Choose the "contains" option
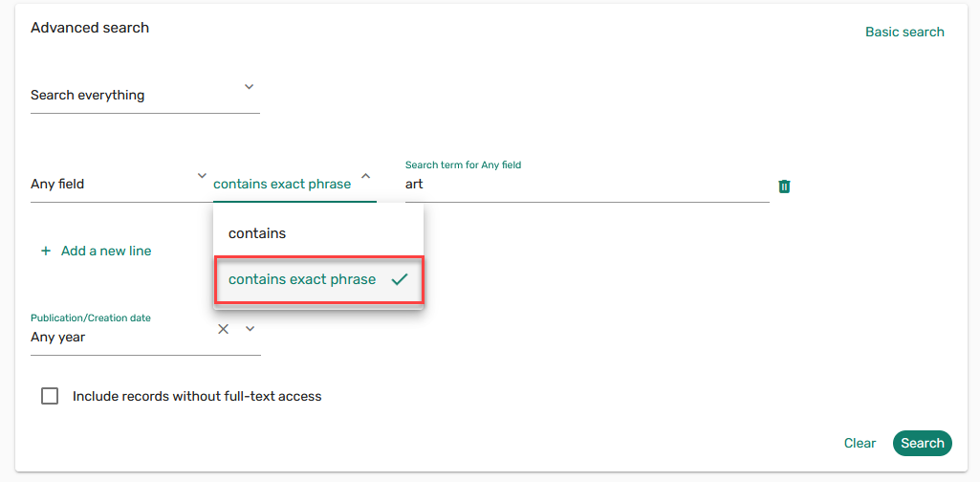This screenshot has width=980, height=482. pos(257,233)
